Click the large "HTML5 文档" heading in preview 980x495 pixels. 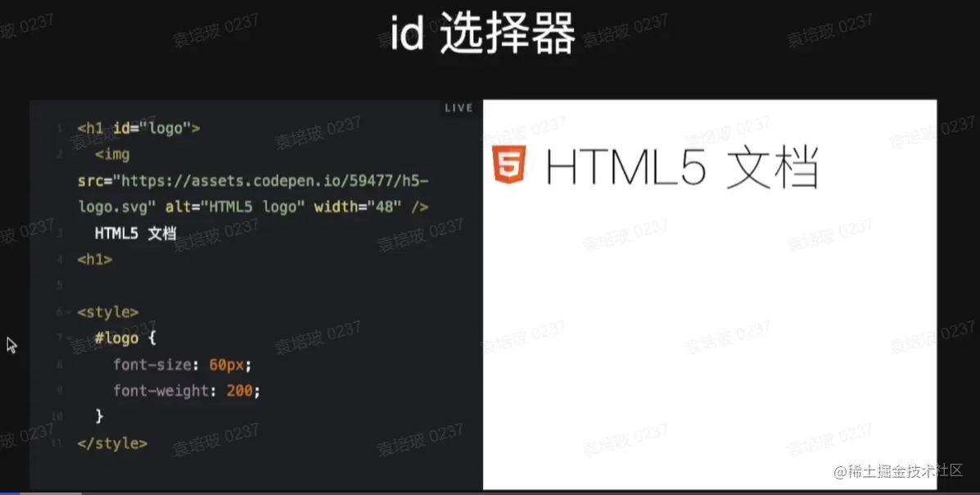pos(681,167)
